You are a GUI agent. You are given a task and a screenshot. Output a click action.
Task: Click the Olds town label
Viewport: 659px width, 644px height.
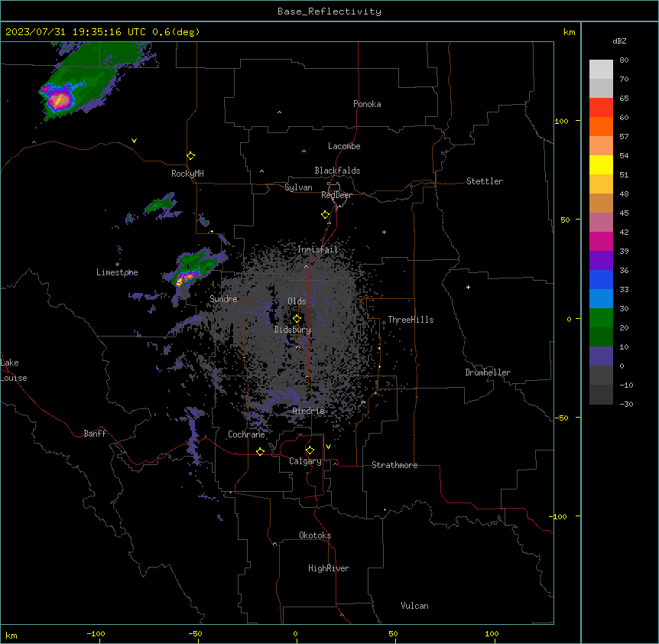coord(297,301)
